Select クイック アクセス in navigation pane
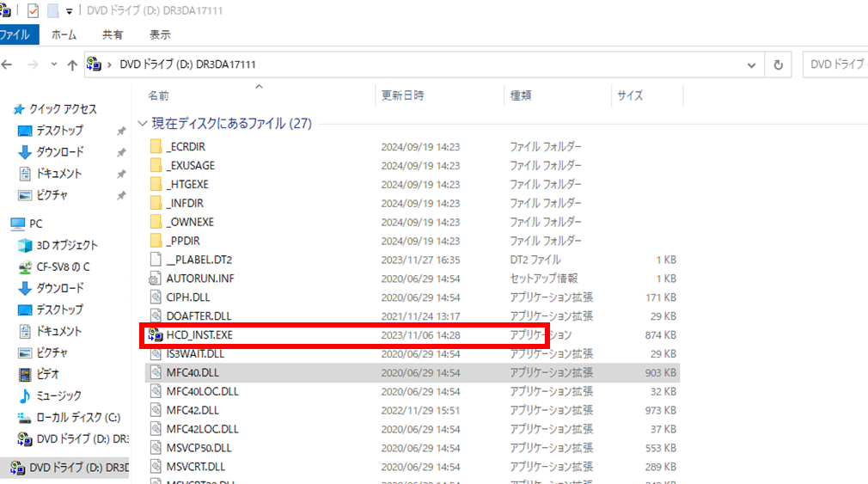868x484 pixels. click(x=63, y=109)
